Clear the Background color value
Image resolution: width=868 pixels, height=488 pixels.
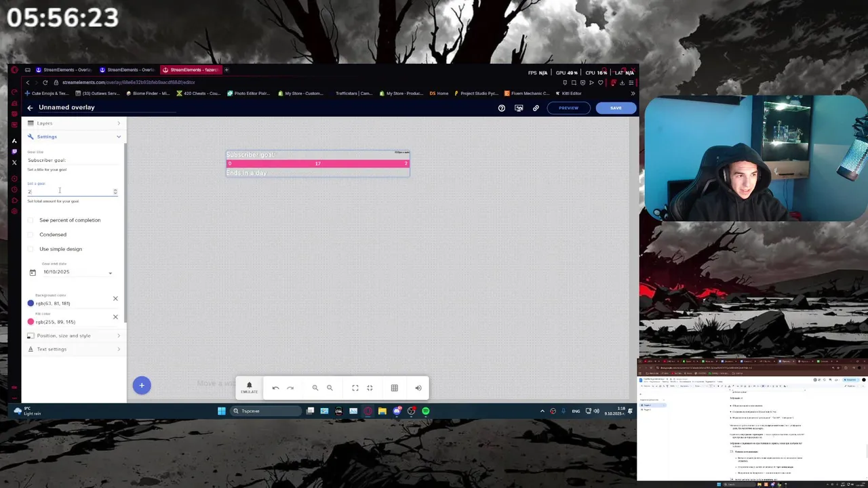tap(115, 298)
